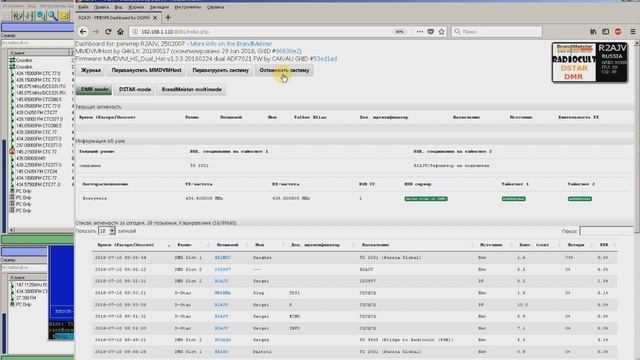Select 145.675 MHz/DCS331/TX in channel list
640x360 pixels.
pos(41,87)
